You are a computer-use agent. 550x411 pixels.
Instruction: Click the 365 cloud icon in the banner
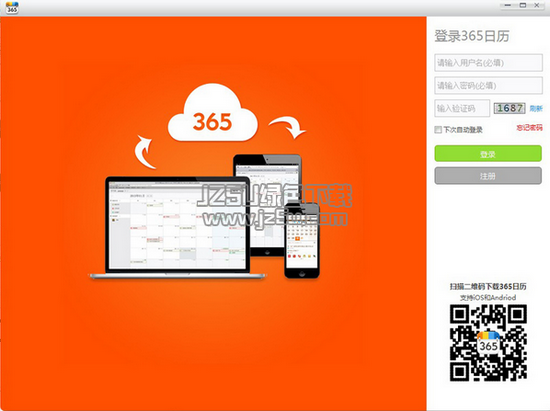coord(213,113)
